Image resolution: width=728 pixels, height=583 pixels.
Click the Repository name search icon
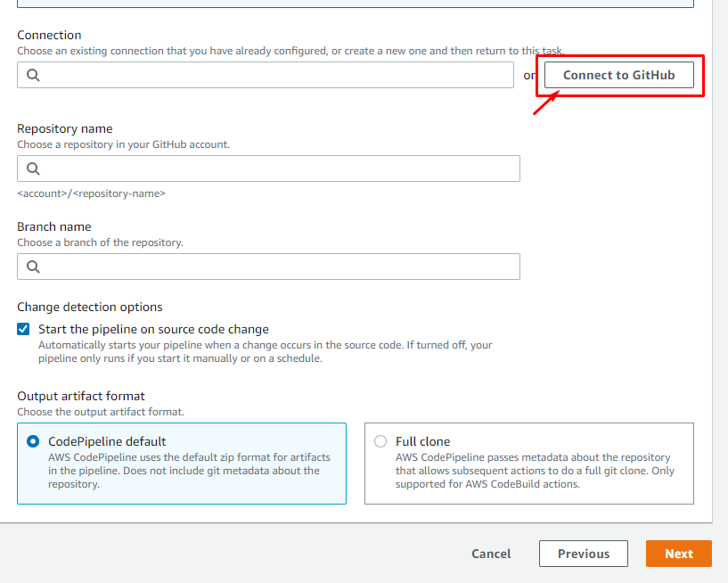[x=33, y=168]
